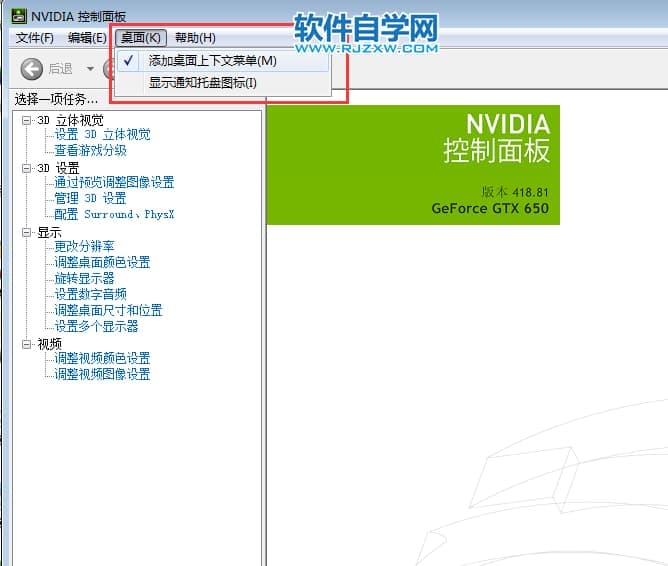Open 设置多个显示器 task

point(96,326)
